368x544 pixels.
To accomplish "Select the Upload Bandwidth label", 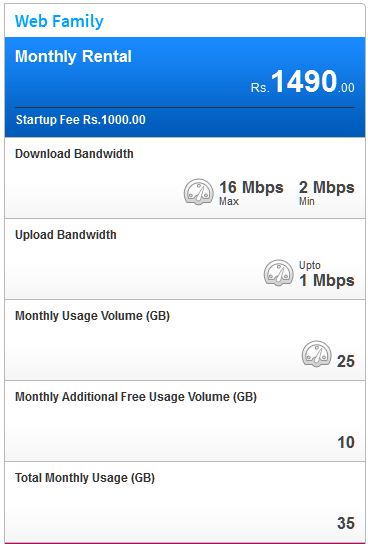I will (x=66, y=235).
